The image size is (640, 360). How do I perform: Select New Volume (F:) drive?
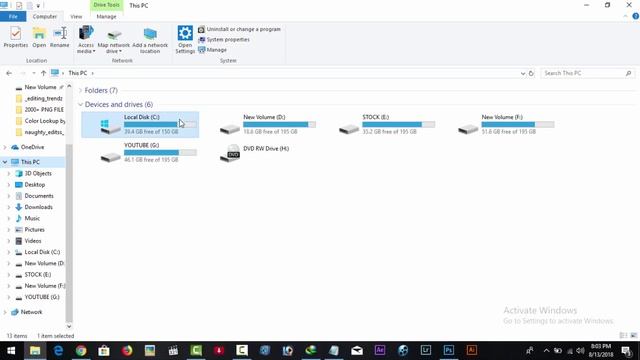click(x=506, y=124)
